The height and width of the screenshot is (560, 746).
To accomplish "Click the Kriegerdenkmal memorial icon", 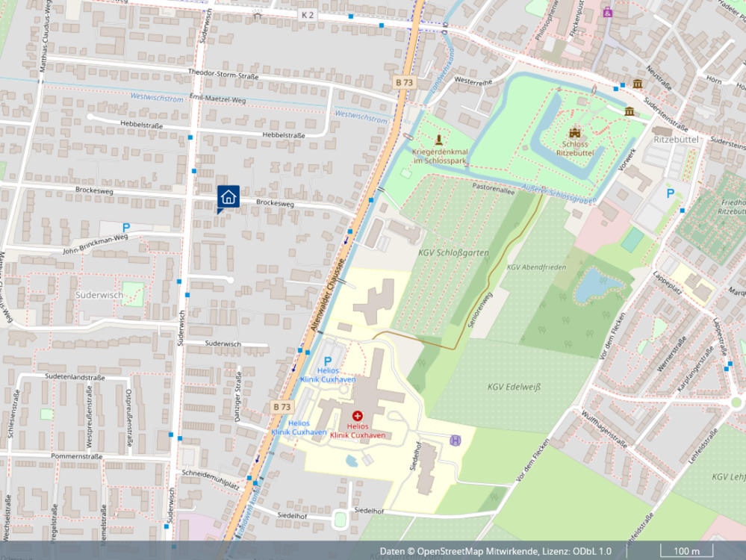I will [x=438, y=140].
